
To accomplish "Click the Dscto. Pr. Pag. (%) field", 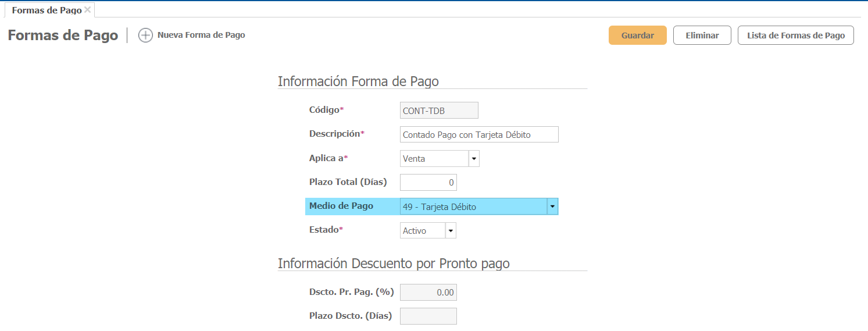I will (x=428, y=292).
